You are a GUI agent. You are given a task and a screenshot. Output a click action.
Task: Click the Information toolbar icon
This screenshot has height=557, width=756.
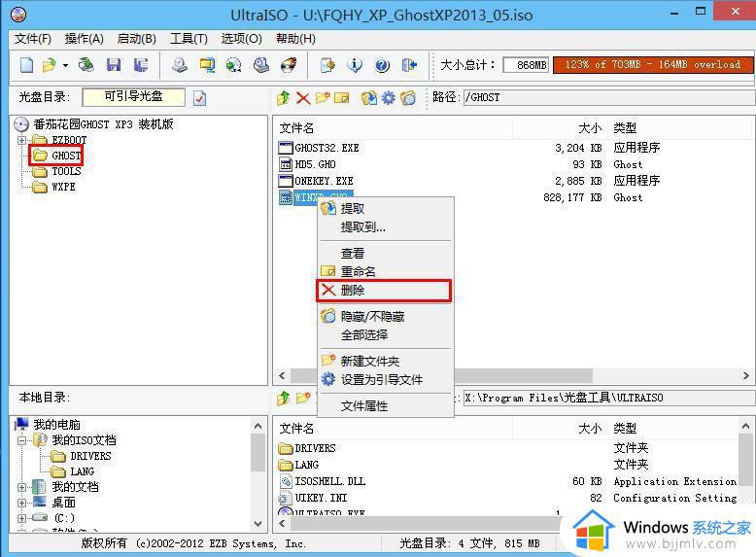(x=355, y=64)
